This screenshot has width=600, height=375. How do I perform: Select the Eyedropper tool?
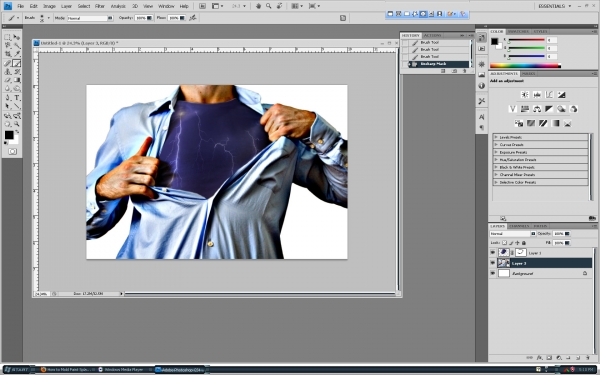[x=16, y=54]
